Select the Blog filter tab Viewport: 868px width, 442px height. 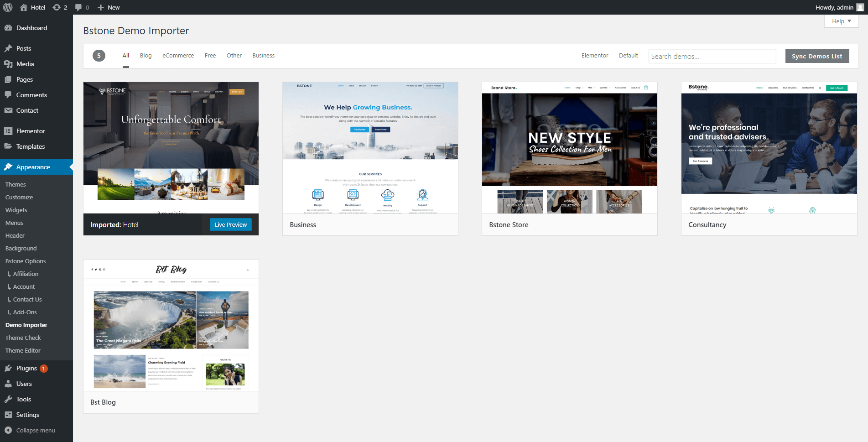(146, 56)
